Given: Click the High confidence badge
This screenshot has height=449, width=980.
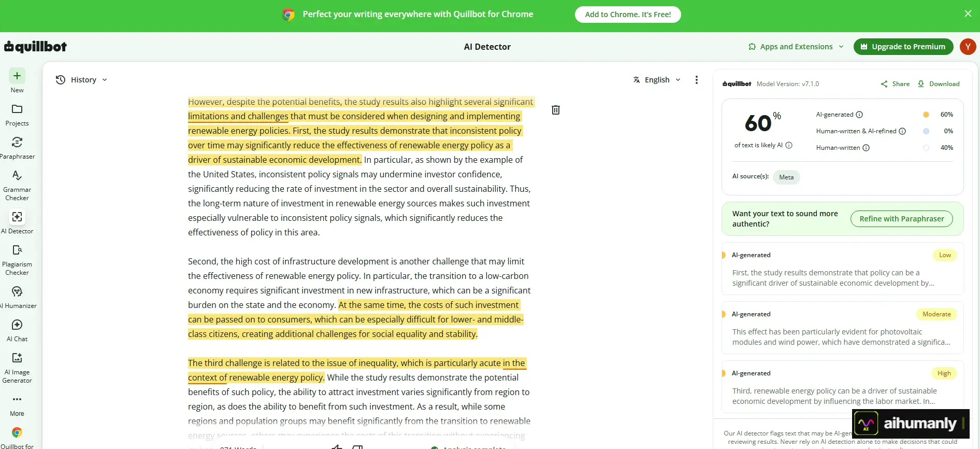Looking at the screenshot, I should [944, 373].
